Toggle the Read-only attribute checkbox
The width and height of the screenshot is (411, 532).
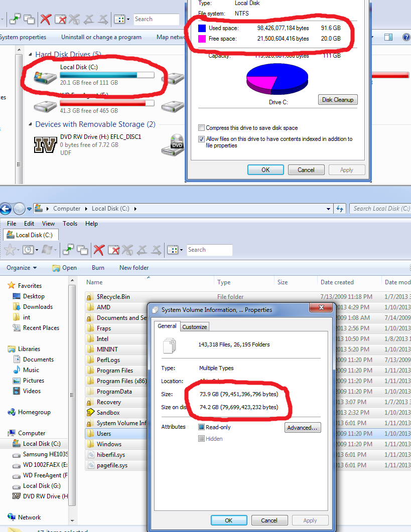[201, 427]
